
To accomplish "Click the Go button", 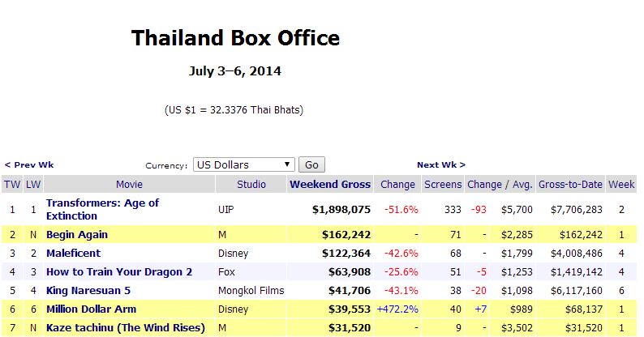I will point(312,164).
